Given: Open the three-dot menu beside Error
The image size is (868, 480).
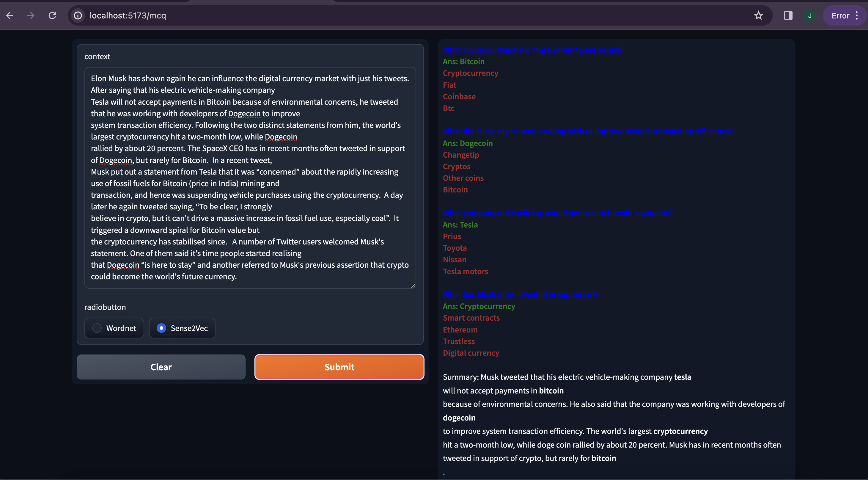Looking at the screenshot, I should coord(857,15).
